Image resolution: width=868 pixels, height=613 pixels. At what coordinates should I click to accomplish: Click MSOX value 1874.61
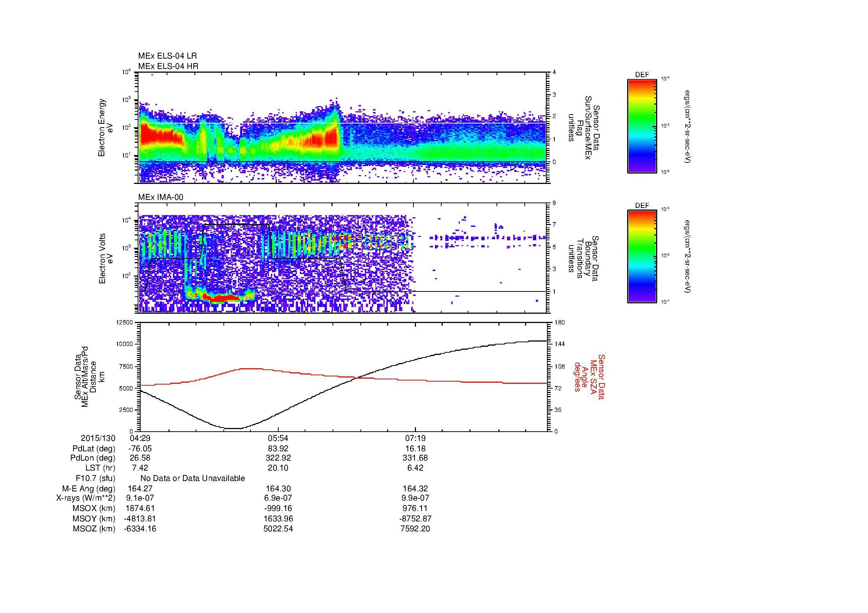(x=140, y=508)
